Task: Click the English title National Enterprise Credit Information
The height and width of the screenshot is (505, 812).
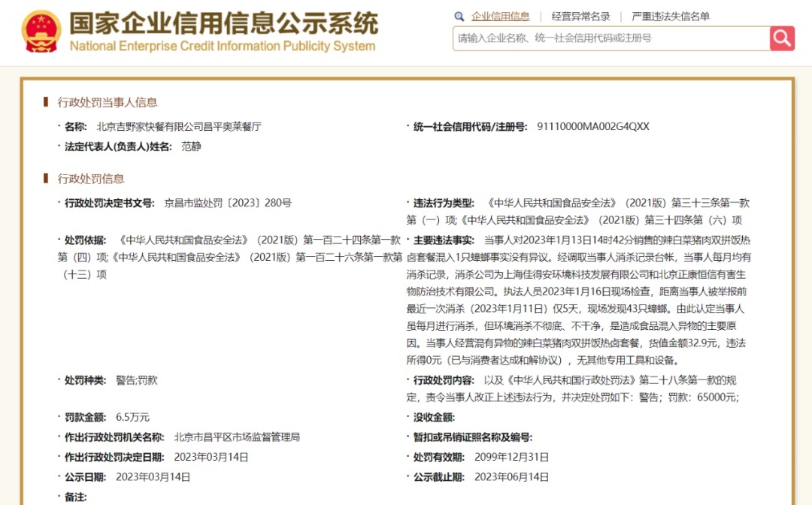Action: [222, 47]
